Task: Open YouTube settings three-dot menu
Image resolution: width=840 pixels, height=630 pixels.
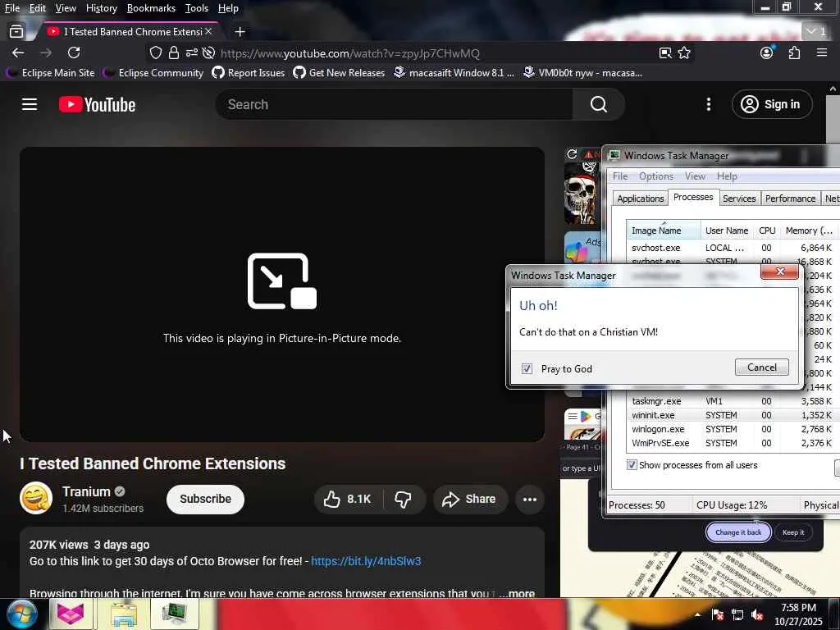Action: tap(708, 104)
